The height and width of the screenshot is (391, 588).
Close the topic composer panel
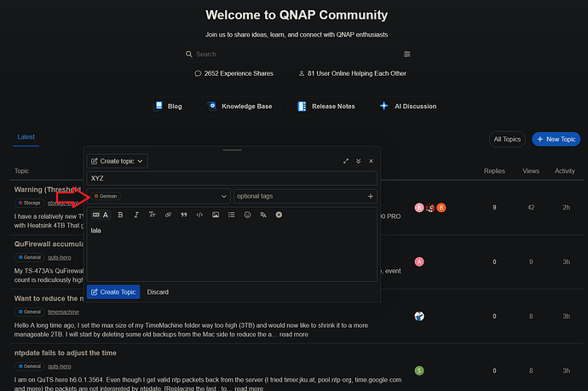click(371, 161)
